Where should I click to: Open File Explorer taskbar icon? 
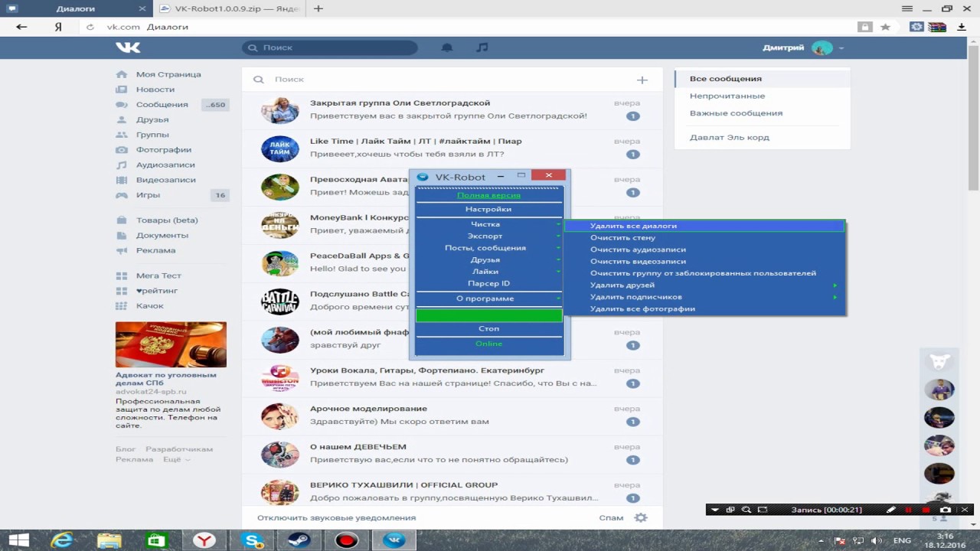pyautogui.click(x=109, y=540)
